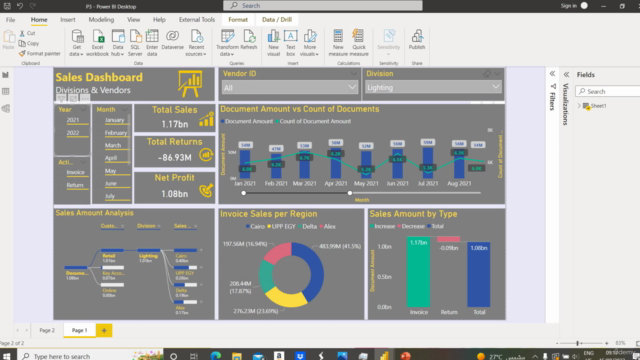Viewport: 640px width, 360px height.
Task: Select 2022 in the Year slicer
Action: [x=73, y=133]
